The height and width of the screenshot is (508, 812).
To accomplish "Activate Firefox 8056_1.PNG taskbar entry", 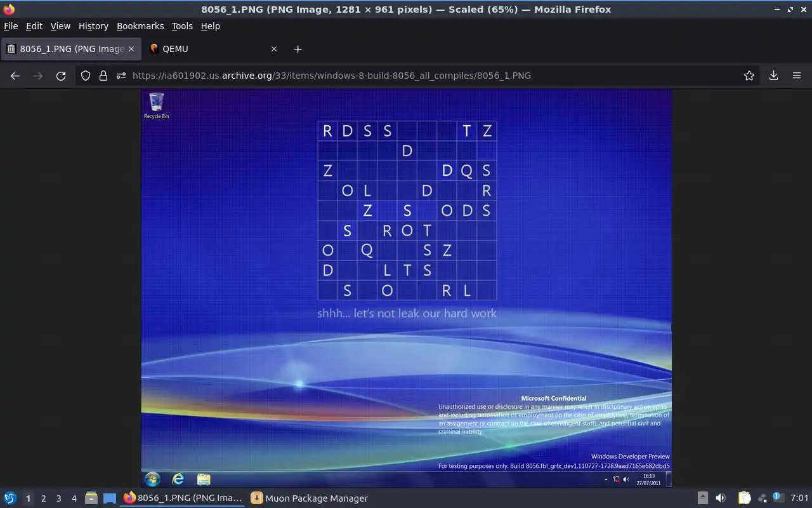I will pos(183,498).
